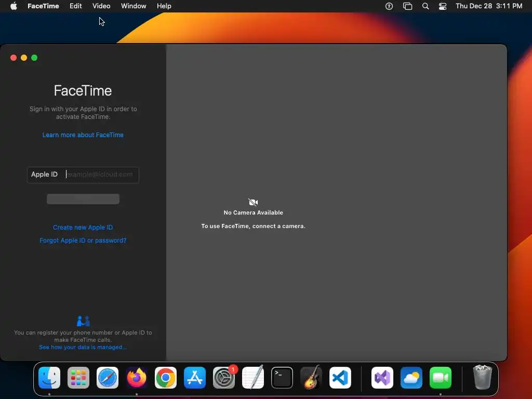
Task: Open Control Center from menu bar
Action: pos(443,6)
